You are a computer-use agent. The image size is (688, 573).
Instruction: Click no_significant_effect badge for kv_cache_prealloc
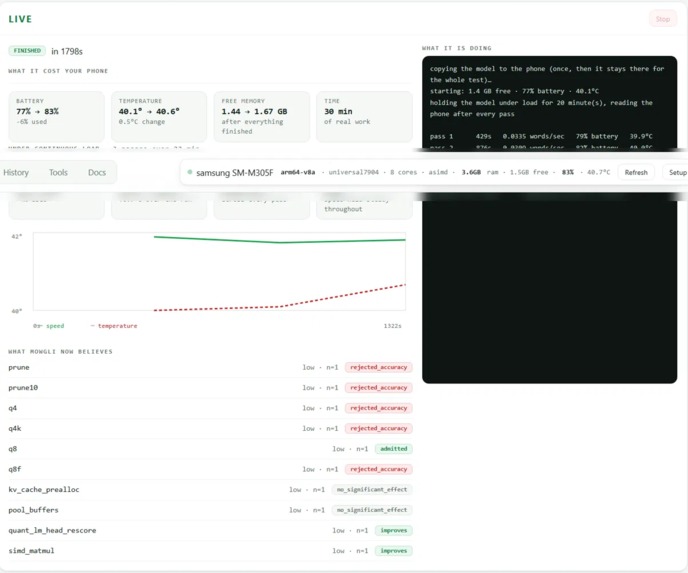372,490
